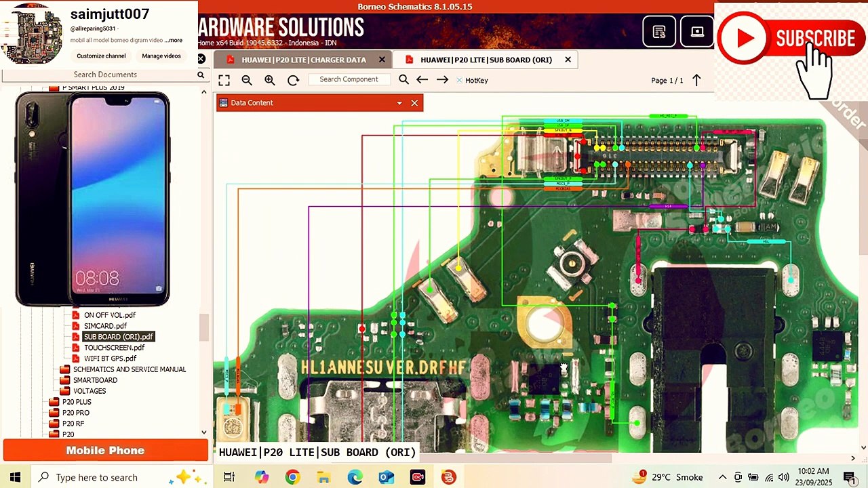The image size is (868, 488).
Task: Open the screen recorder app on taskbar
Action: pyautogui.click(x=417, y=477)
